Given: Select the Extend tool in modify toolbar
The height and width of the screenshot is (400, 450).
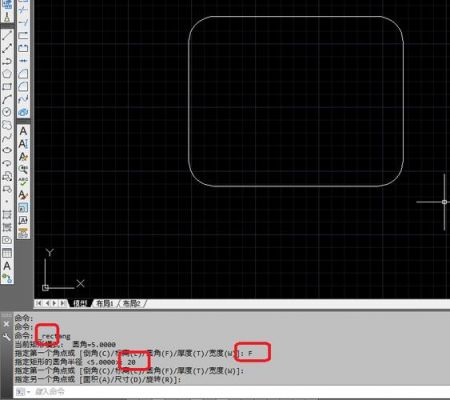Looking at the screenshot, I should 23,23.
